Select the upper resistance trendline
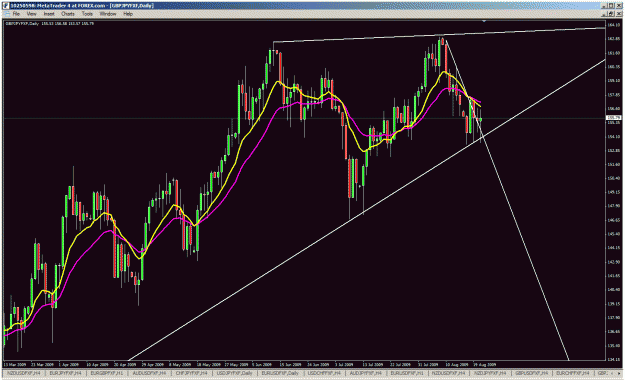 click(x=438, y=35)
